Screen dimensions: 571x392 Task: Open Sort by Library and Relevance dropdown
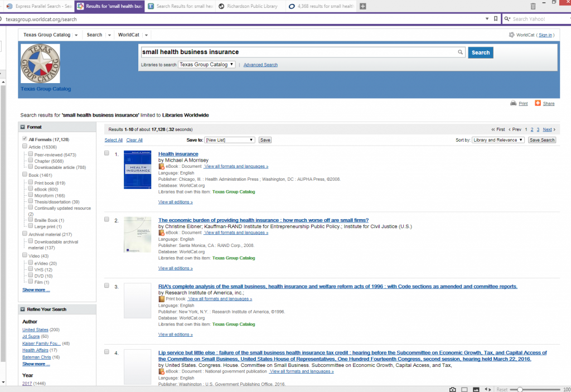pos(498,140)
